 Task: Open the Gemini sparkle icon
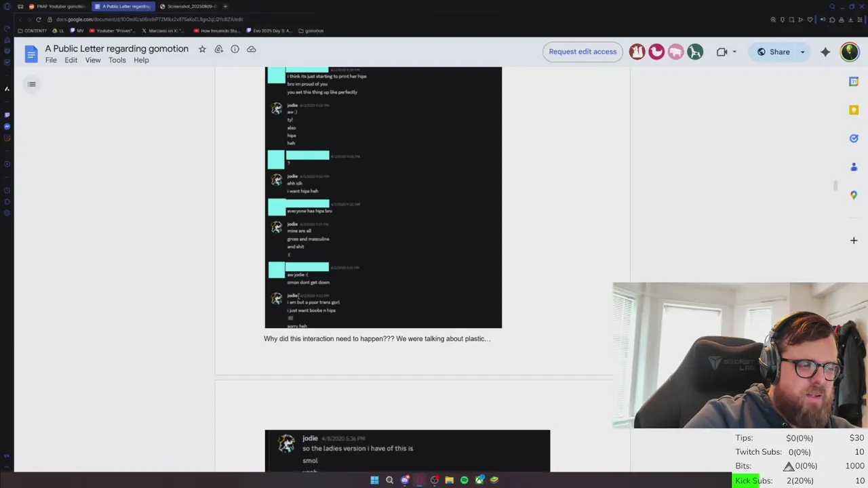825,52
